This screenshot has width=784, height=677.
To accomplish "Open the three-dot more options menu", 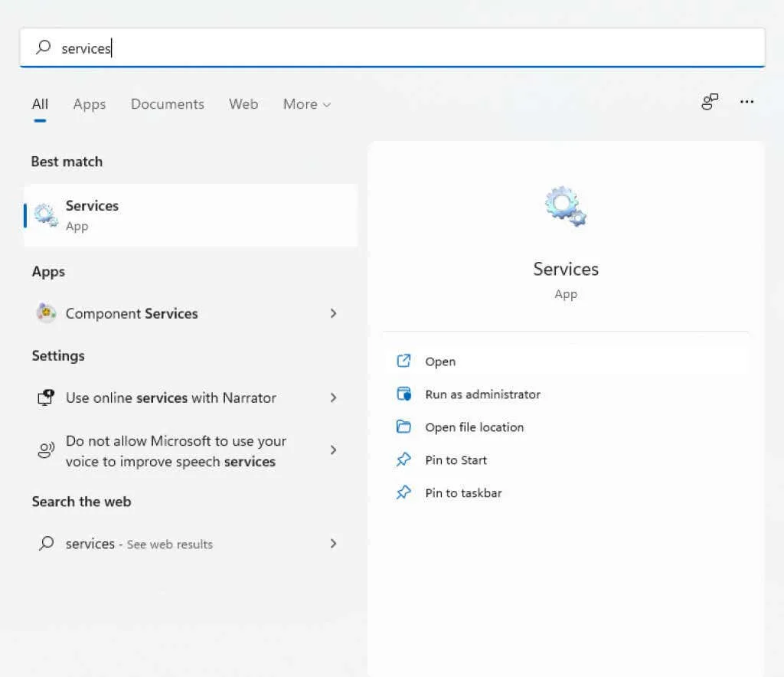I will tap(747, 103).
